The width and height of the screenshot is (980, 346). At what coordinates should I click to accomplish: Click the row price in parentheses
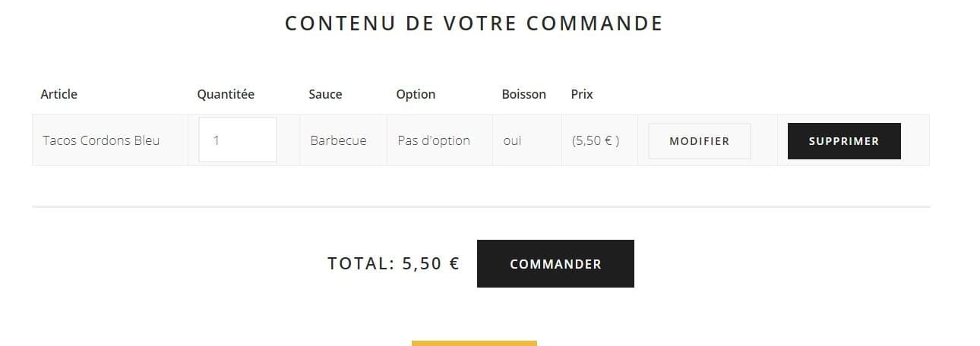596,140
